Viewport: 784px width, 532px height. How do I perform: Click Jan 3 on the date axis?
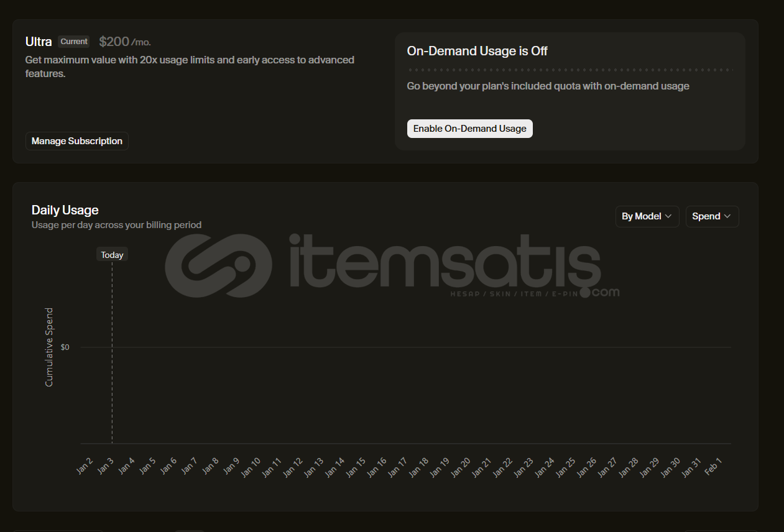pyautogui.click(x=106, y=465)
